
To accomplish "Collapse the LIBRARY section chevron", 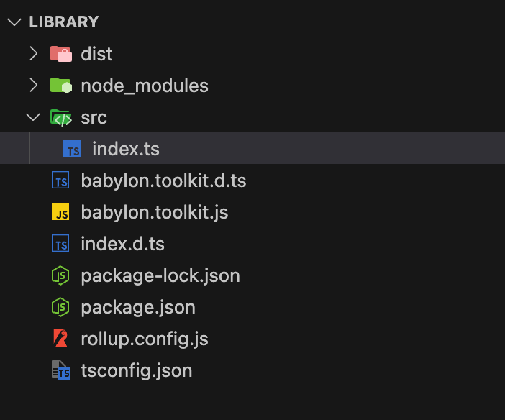I will click(14, 22).
